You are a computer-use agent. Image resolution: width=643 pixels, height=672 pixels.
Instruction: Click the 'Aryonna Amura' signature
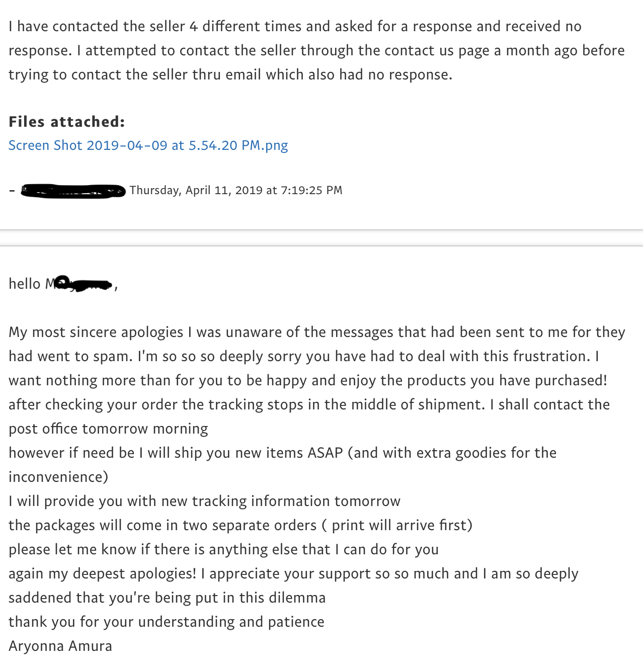(60, 646)
